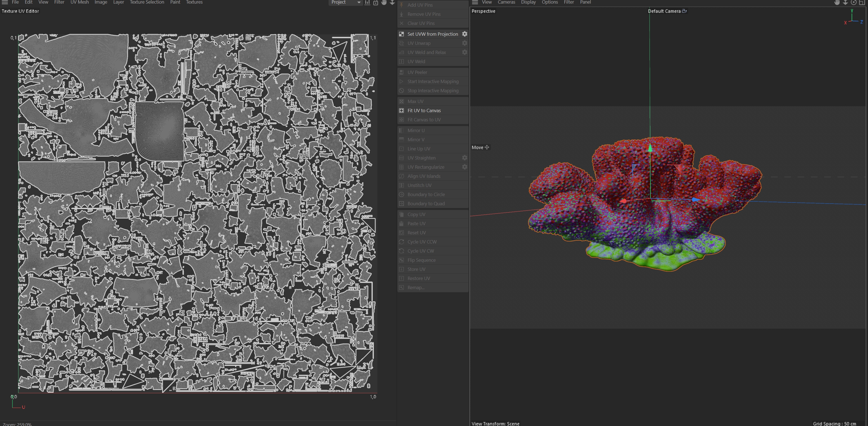The image size is (868, 426).
Task: Open the UV Mesh menu
Action: point(80,2)
